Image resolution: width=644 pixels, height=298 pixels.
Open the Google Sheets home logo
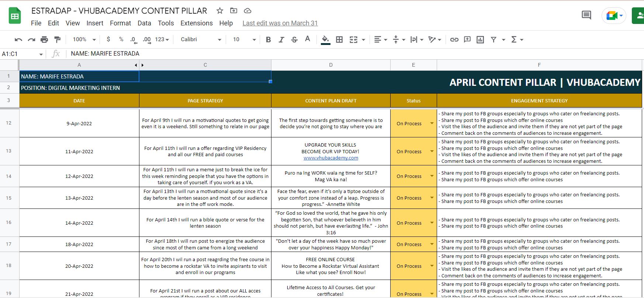15,16
